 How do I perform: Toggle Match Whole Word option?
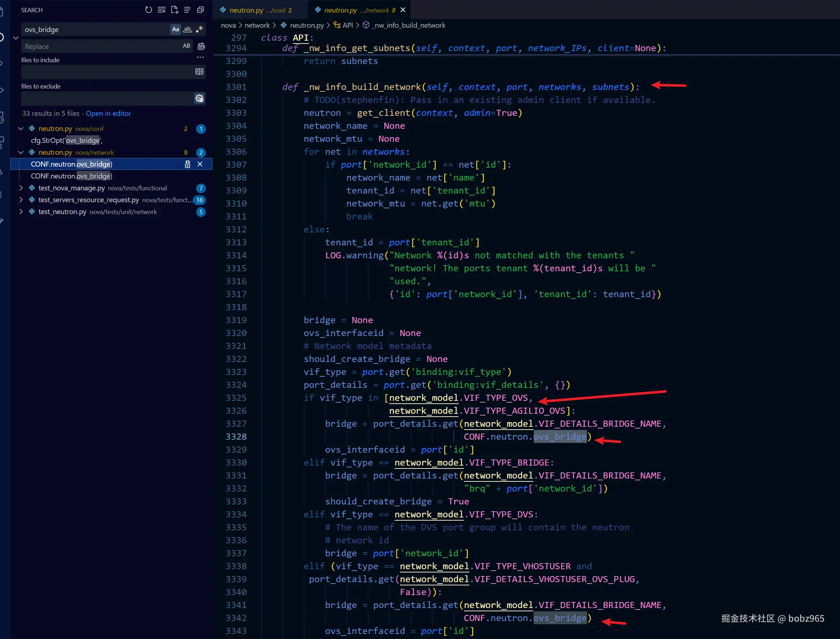[188, 29]
